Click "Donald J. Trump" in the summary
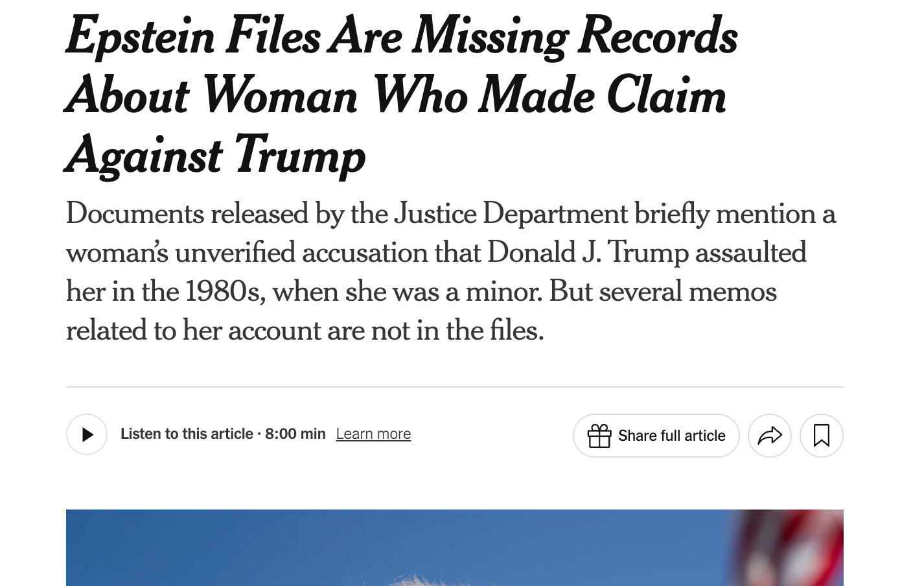 588,253
